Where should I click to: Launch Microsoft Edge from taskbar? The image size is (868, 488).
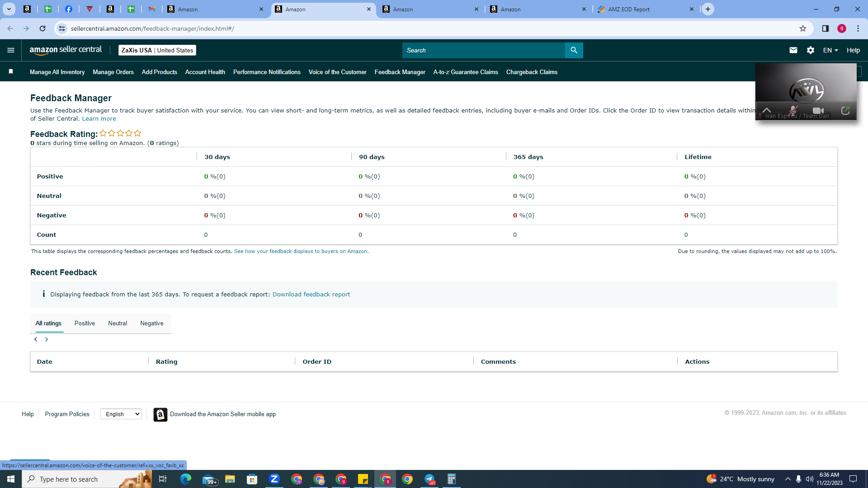click(x=186, y=479)
